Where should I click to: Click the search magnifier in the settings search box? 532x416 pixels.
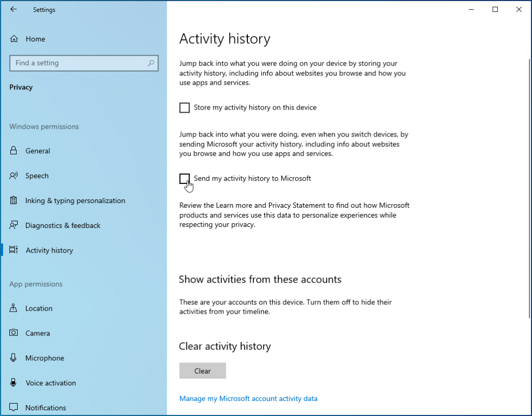[x=151, y=63]
